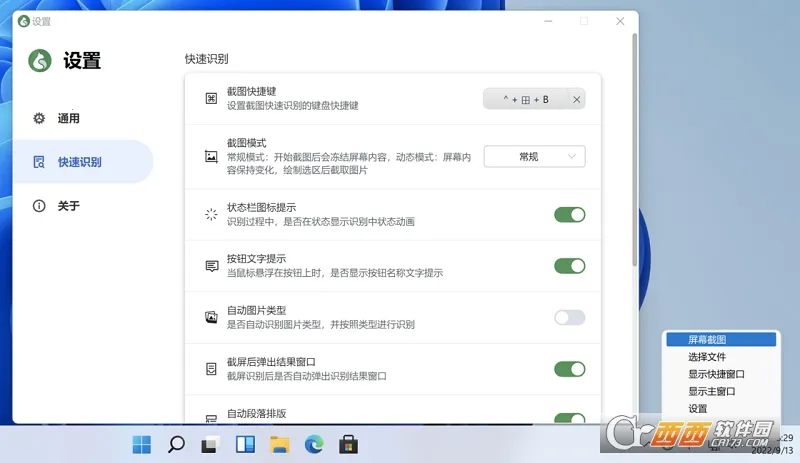
Task: Click the 截屏后弹出结果窗口 document icon
Action: [211, 369]
